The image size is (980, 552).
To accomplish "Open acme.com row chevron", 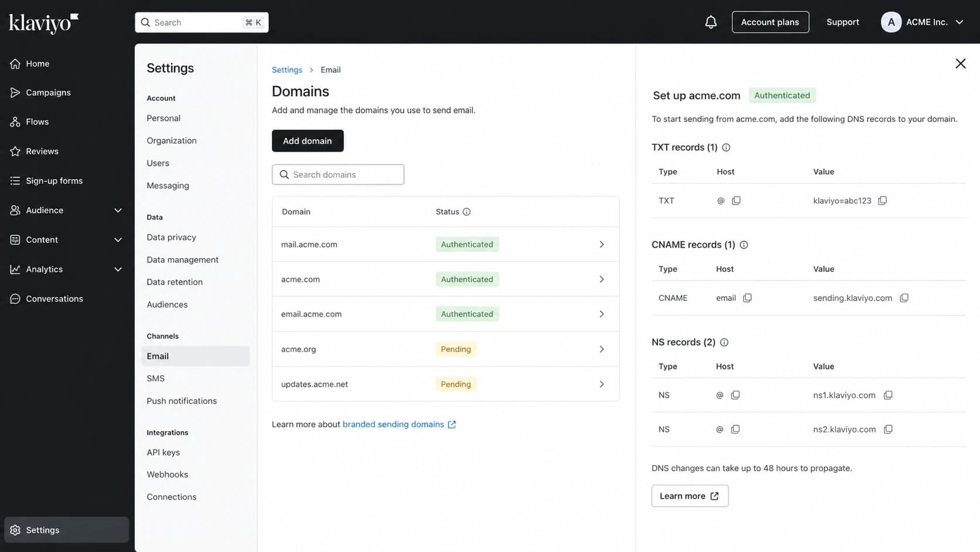I will 601,279.
